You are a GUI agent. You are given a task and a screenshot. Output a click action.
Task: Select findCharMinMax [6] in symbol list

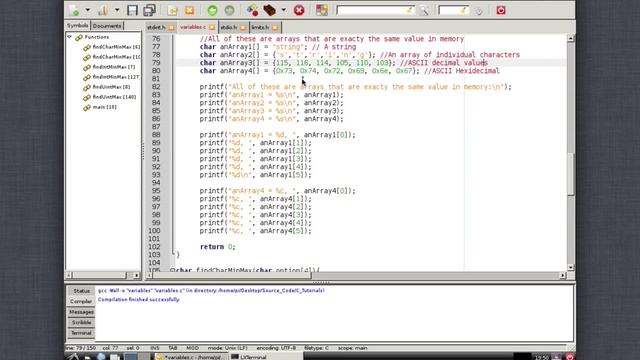(x=116, y=47)
